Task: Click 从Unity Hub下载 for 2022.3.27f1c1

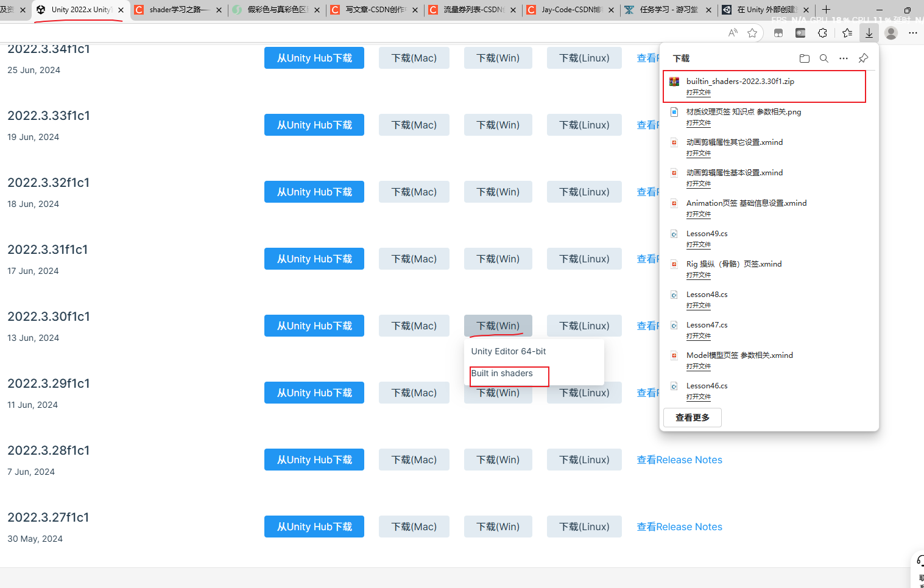Action: (x=314, y=527)
